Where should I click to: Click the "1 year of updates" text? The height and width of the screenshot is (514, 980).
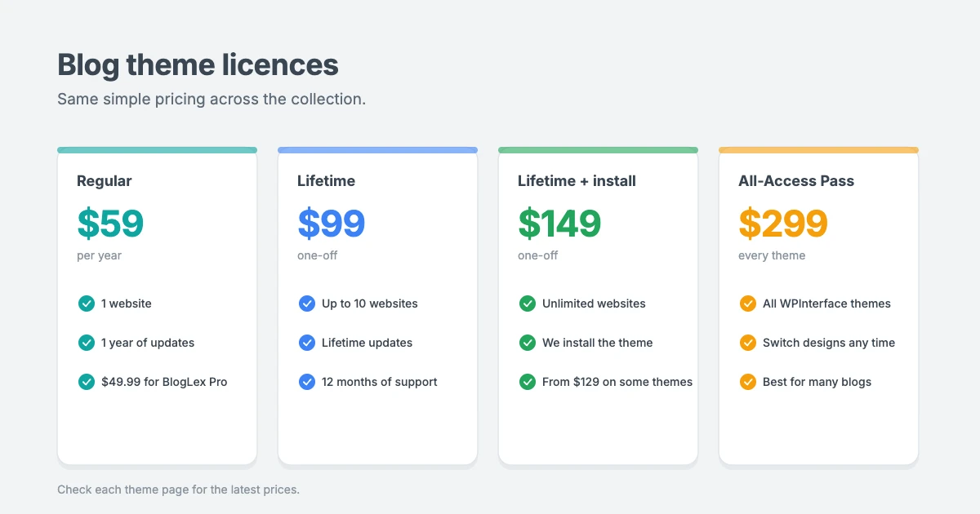tap(148, 343)
